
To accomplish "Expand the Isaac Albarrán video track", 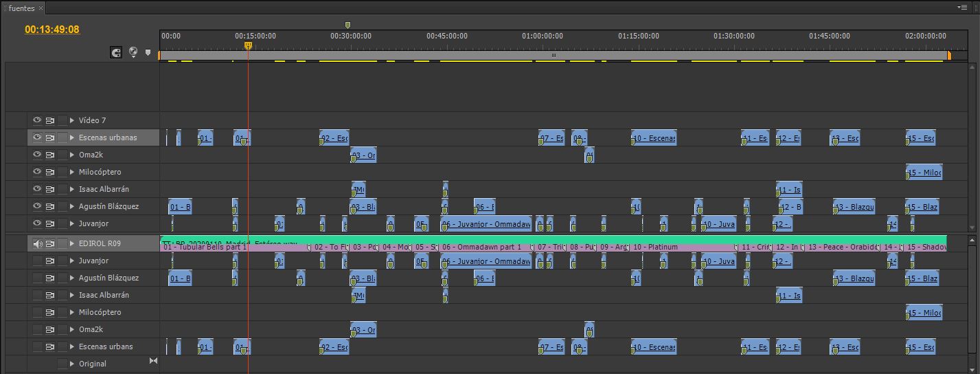I will 72,189.
